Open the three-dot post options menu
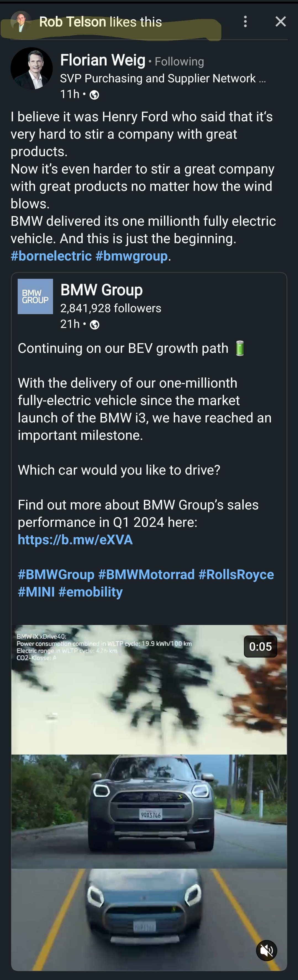298x980 pixels. click(245, 21)
